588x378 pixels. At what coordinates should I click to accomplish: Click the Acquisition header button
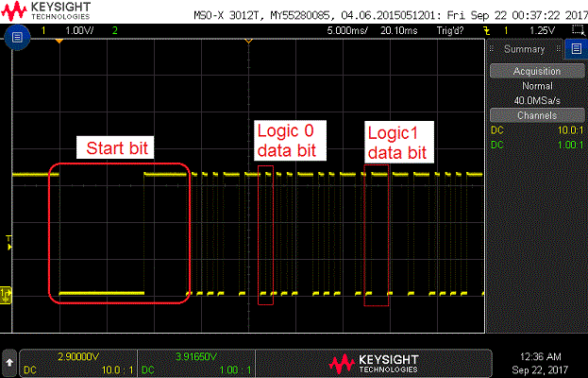(537, 71)
